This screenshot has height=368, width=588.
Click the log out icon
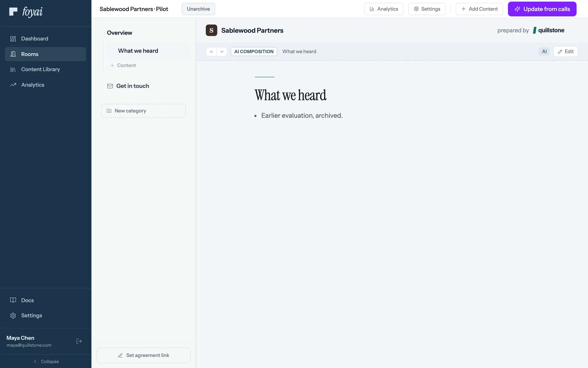tap(79, 341)
